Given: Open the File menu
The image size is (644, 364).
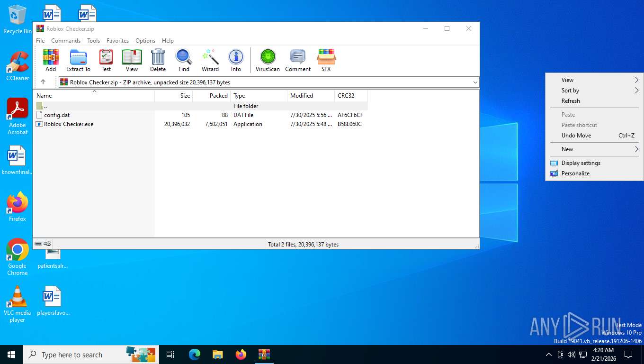Looking at the screenshot, I should 40,41.
